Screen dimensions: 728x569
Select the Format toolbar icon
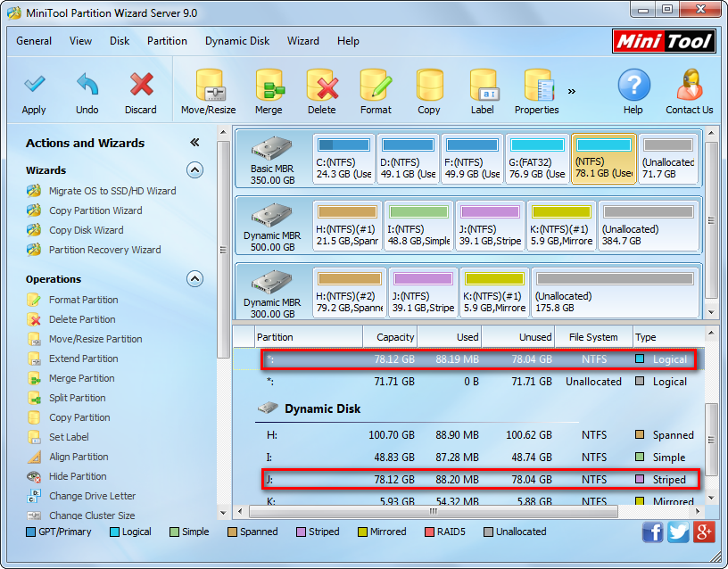(376, 85)
